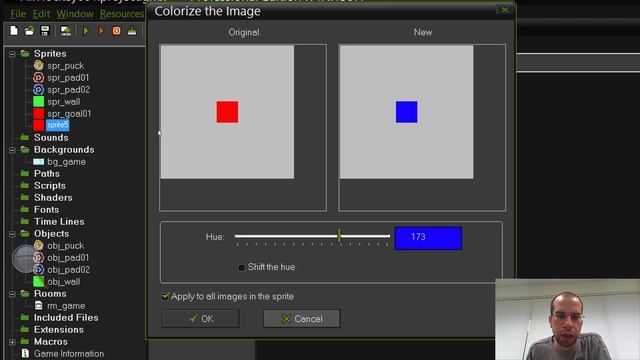Click the Shaders folder icon
The height and width of the screenshot is (360, 640).
(x=25, y=198)
